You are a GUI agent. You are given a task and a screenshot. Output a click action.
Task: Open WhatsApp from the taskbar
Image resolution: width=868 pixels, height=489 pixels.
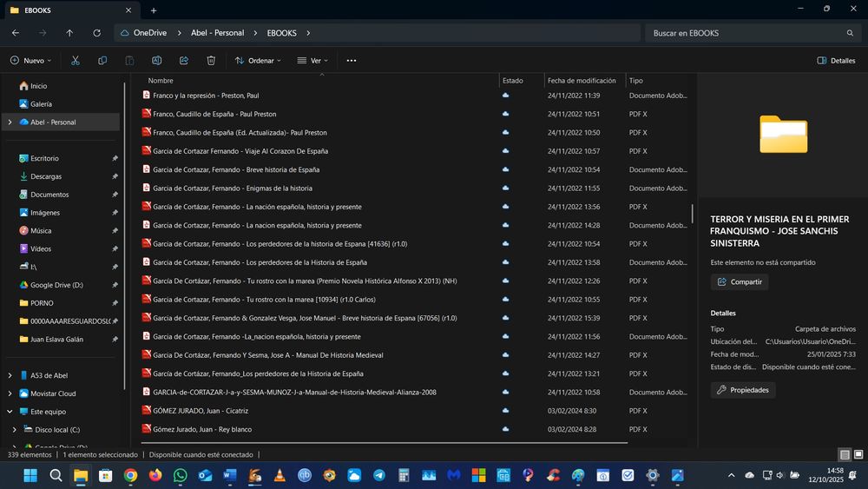(x=181, y=475)
